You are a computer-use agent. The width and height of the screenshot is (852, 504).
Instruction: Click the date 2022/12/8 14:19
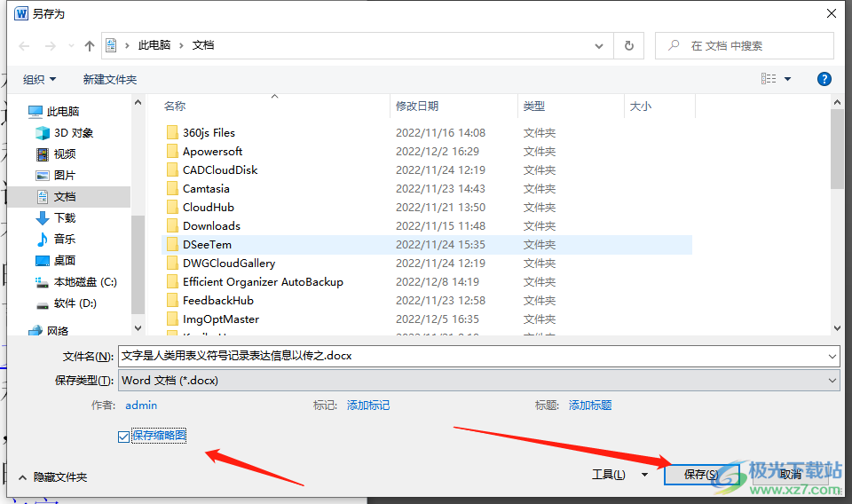[437, 282]
